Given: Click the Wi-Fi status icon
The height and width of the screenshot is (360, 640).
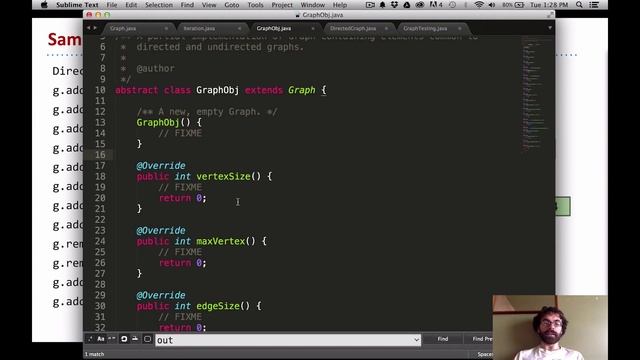Looking at the screenshot, I should point(479,5).
